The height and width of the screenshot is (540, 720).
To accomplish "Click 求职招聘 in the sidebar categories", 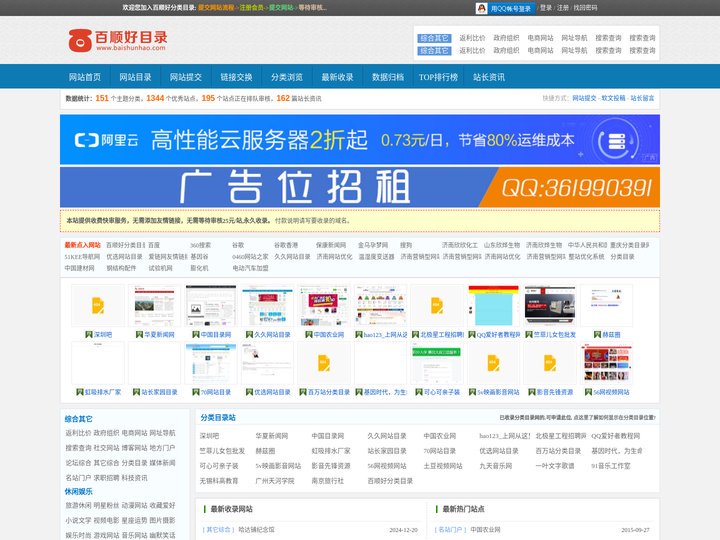I will 106,478.
